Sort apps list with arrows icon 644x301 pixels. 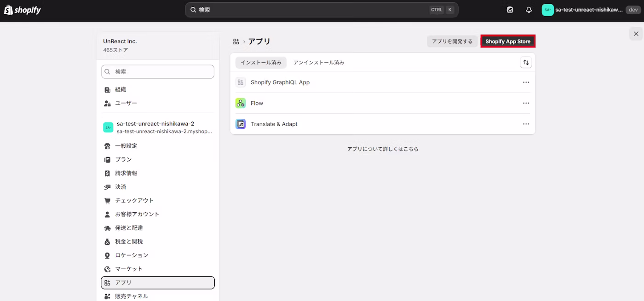pyautogui.click(x=526, y=63)
